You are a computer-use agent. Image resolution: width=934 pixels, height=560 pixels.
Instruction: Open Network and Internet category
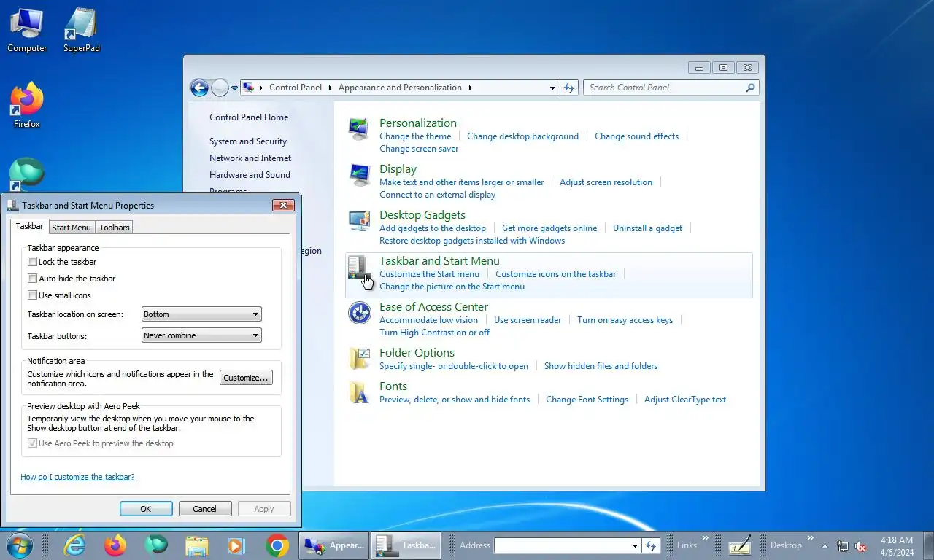point(250,158)
